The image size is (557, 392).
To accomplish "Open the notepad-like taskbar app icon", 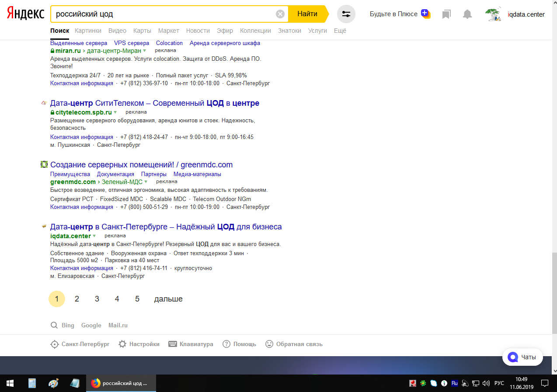I will [75, 383].
